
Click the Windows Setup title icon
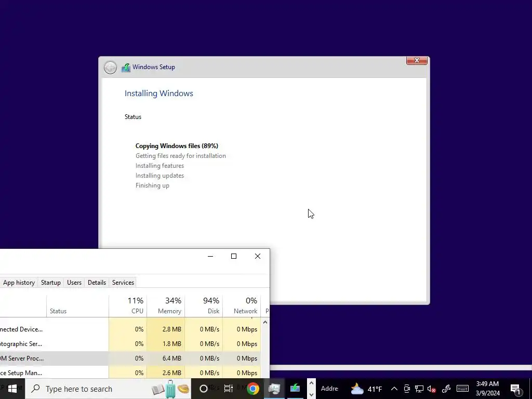tap(126, 67)
